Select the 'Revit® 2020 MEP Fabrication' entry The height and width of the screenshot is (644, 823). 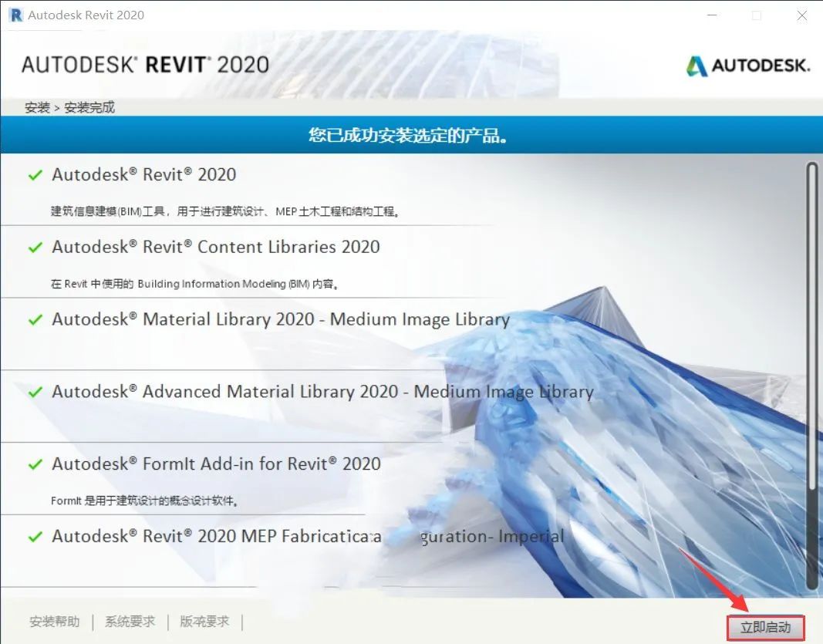tap(308, 536)
